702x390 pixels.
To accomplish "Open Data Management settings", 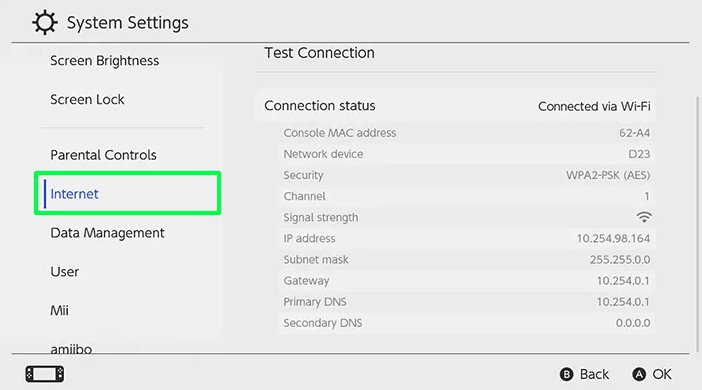I will tap(107, 233).
